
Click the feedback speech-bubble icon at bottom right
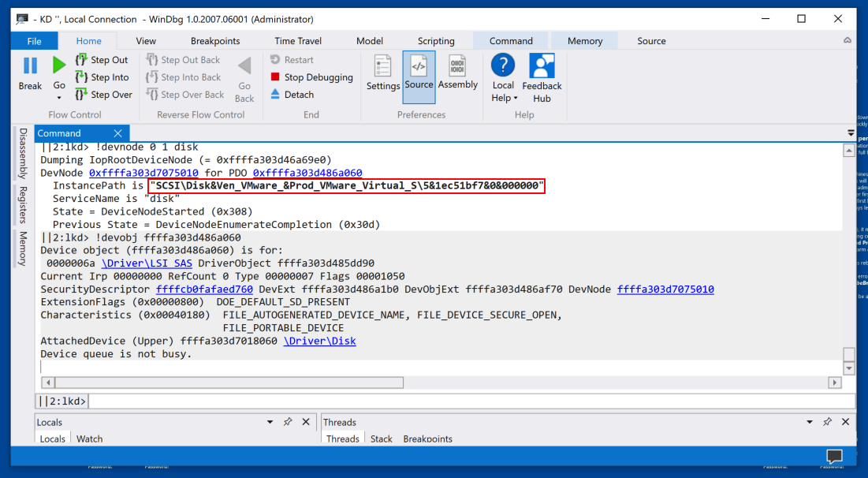coord(834,457)
